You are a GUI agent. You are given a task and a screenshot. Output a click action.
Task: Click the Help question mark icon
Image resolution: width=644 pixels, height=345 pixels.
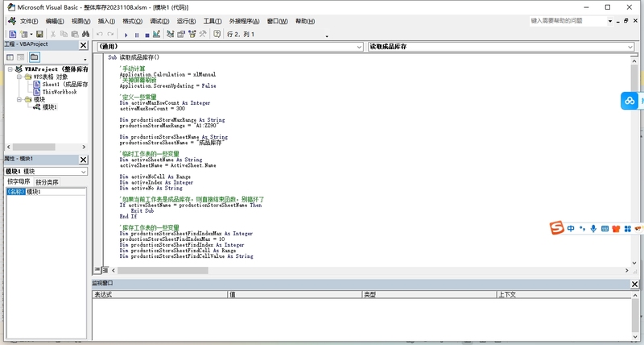217,34
